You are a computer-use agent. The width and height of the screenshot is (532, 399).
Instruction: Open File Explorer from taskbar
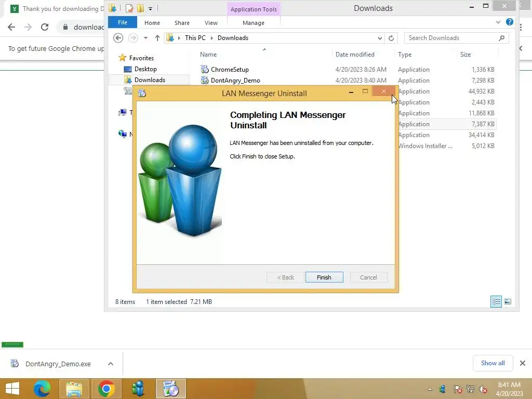coord(74,389)
